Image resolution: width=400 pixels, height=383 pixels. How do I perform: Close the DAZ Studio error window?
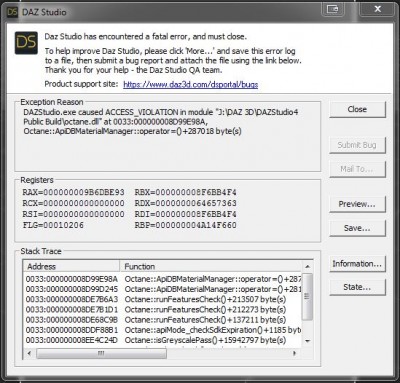click(x=377, y=9)
